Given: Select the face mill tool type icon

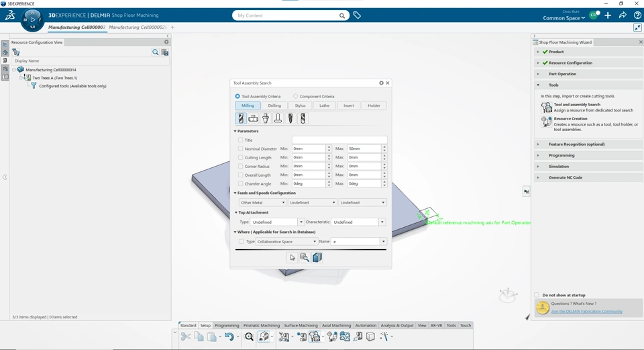Looking at the screenshot, I should pyautogui.click(x=254, y=118).
